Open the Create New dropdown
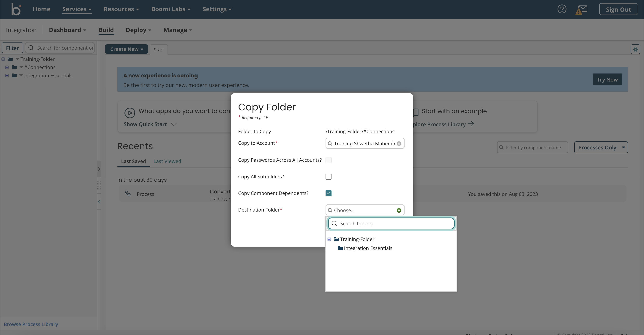This screenshot has height=335, width=644. pyautogui.click(x=127, y=49)
